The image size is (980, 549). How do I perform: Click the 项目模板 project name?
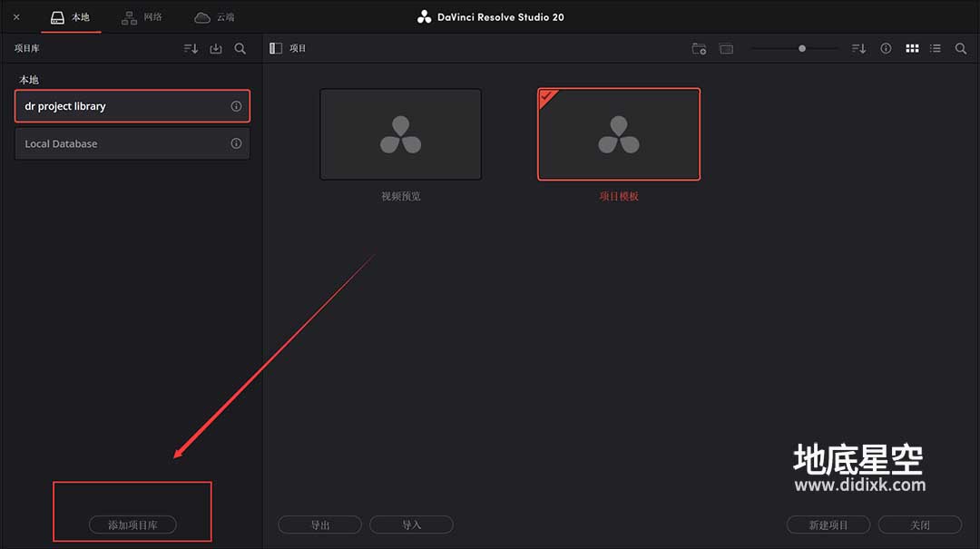(619, 196)
